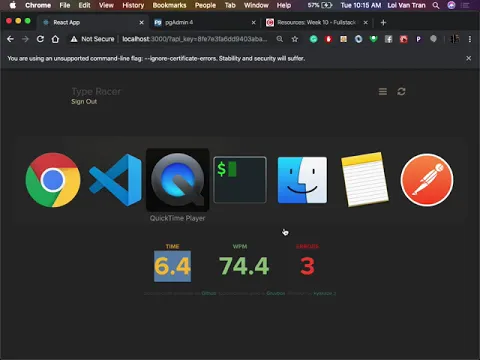480x360 pixels.
Task: Select QuickTime Player in the app switcher
Action: tap(178, 180)
